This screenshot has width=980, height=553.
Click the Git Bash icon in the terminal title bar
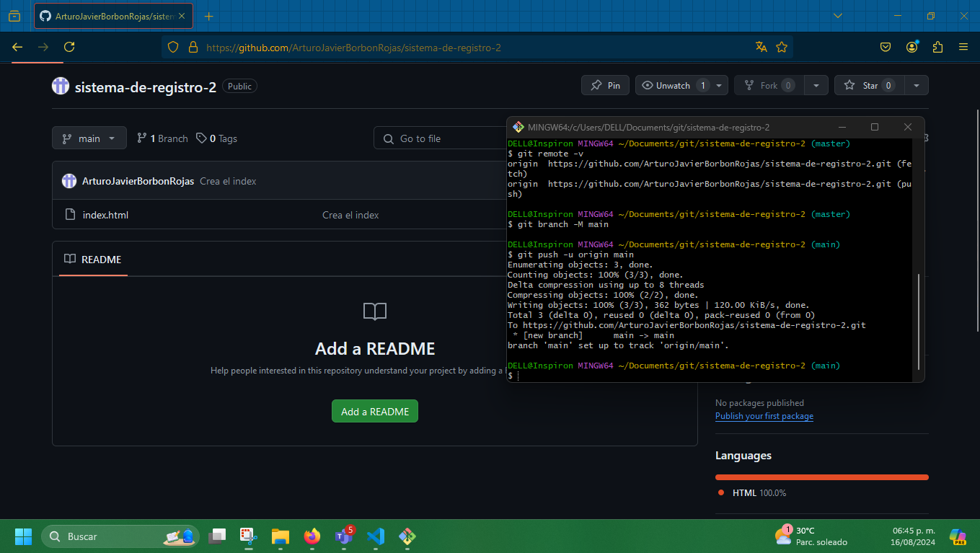pyautogui.click(x=518, y=127)
